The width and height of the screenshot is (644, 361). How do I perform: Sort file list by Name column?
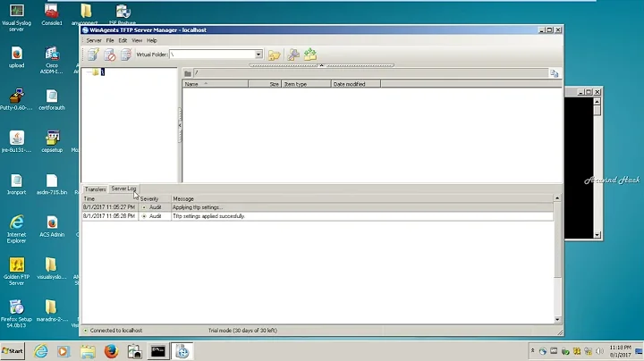216,84
